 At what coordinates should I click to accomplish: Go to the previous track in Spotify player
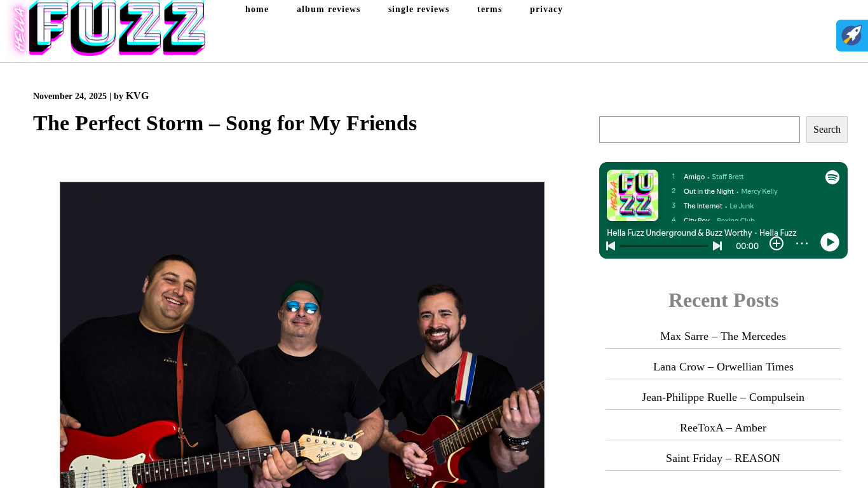click(611, 246)
